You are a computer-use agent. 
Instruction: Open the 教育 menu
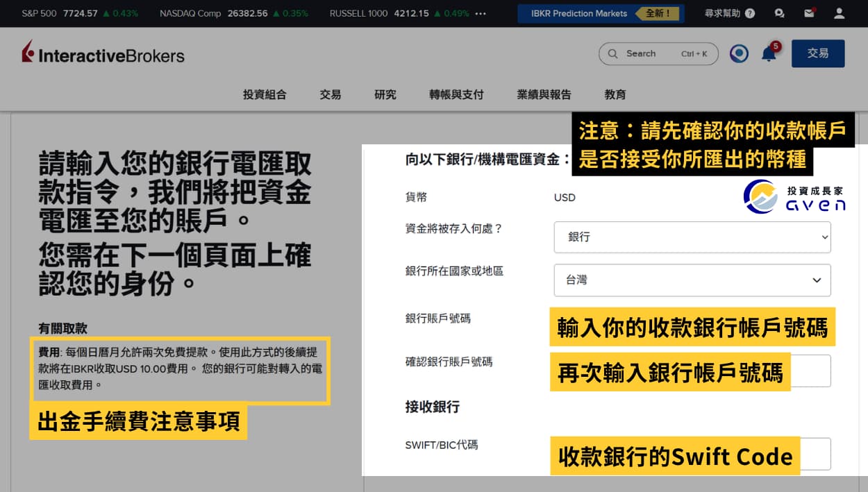pos(615,94)
